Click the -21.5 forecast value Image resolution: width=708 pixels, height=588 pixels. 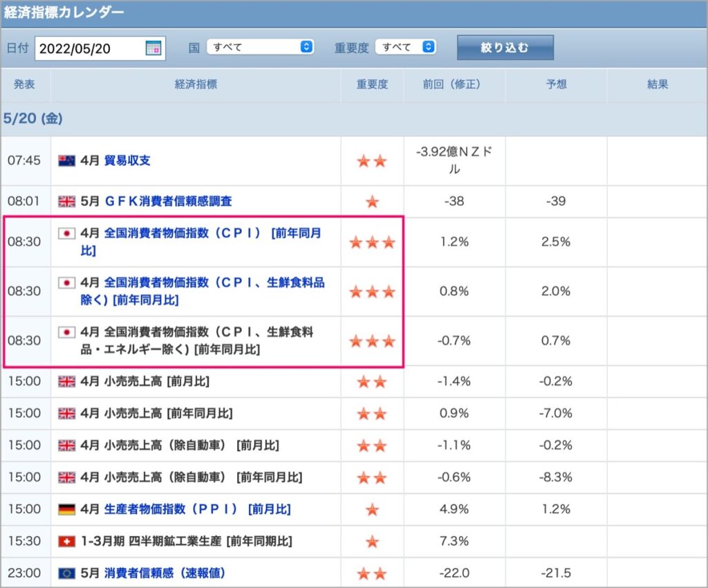[556, 573]
